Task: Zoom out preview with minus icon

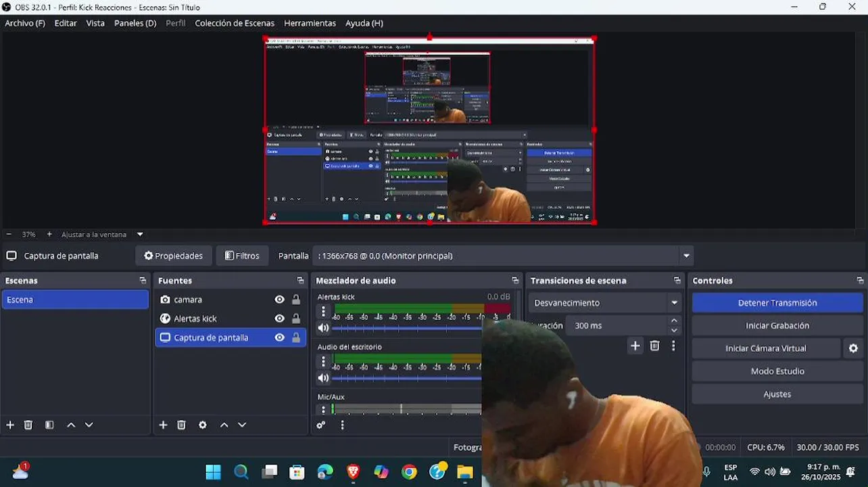Action: coord(9,234)
